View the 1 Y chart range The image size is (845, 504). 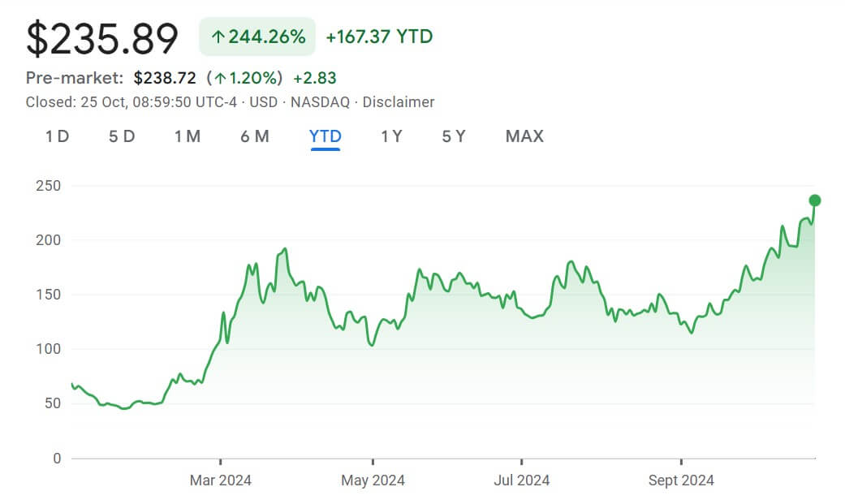(x=391, y=136)
